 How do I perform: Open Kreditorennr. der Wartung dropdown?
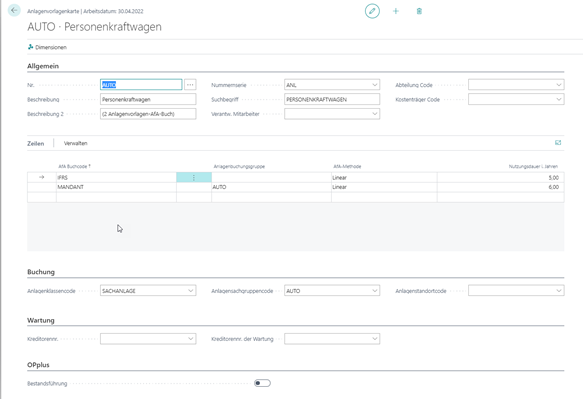tap(374, 338)
